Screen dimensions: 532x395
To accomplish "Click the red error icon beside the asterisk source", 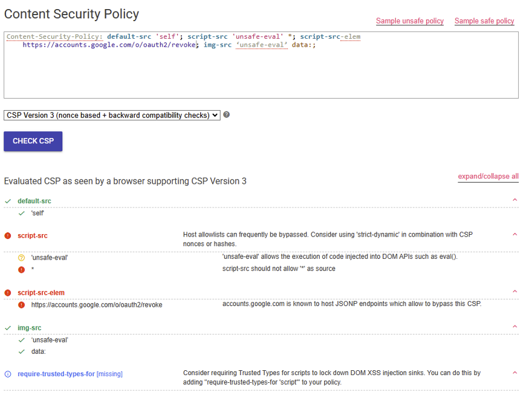I will point(22,269).
